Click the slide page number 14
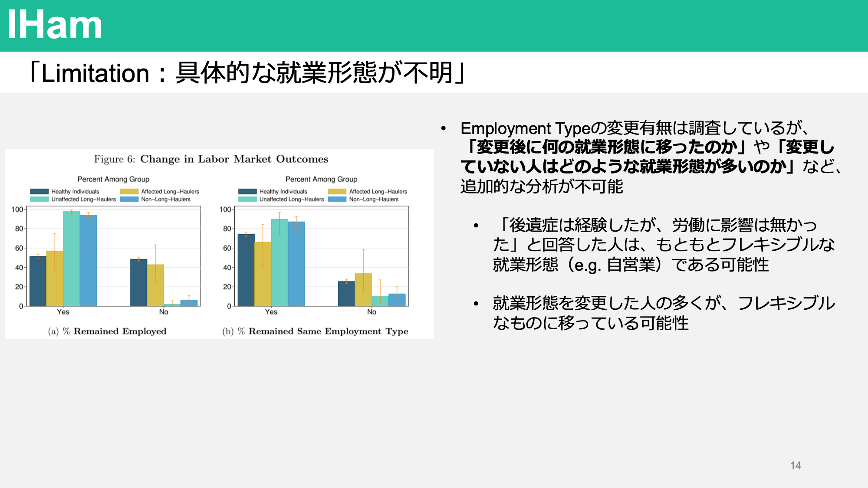The image size is (868, 488). (796, 465)
